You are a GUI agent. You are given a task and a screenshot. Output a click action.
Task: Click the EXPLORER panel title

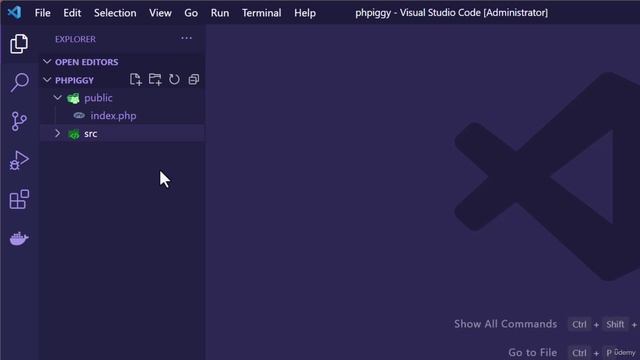[76, 39]
